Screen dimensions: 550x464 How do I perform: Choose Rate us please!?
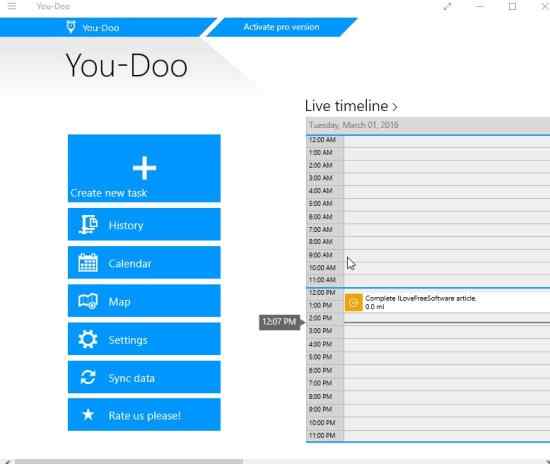[144, 415]
